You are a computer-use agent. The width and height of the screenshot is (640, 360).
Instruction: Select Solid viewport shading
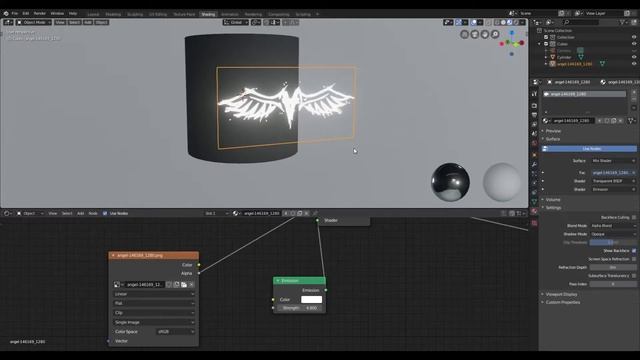pos(503,22)
